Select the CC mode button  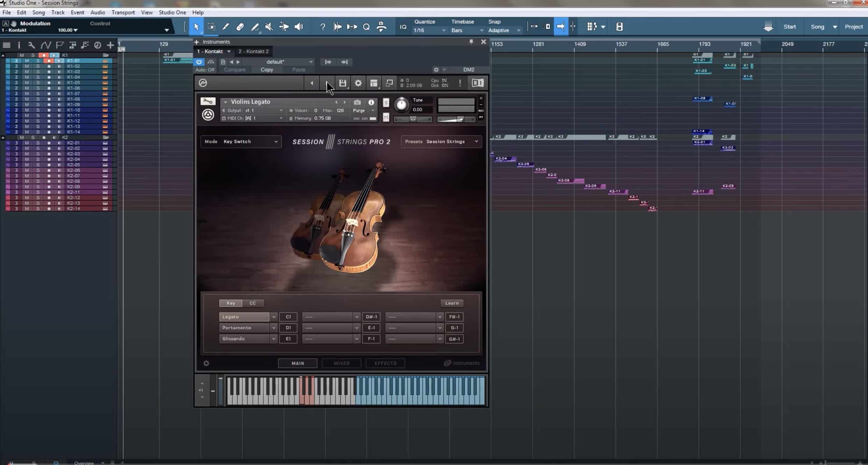click(x=252, y=303)
